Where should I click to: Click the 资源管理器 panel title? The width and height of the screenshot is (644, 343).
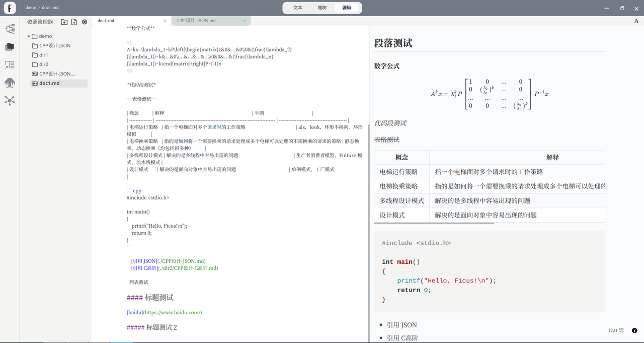click(x=40, y=22)
